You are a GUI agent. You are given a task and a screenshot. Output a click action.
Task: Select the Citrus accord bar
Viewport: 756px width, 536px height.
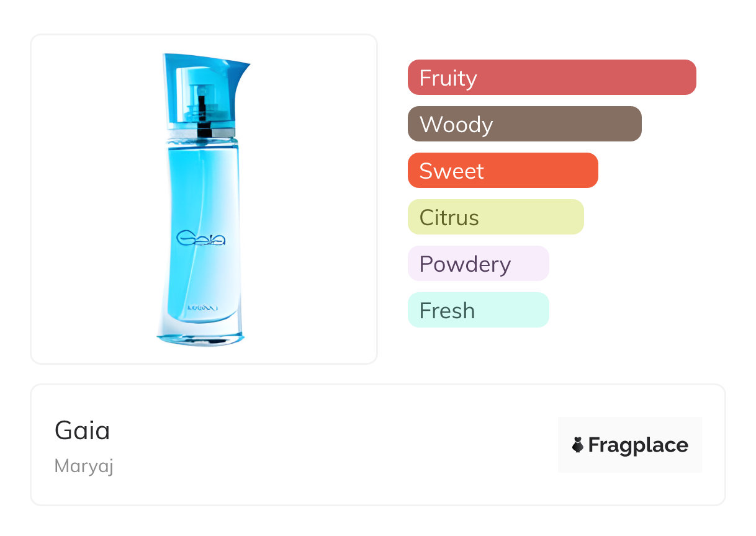pyautogui.click(x=495, y=217)
